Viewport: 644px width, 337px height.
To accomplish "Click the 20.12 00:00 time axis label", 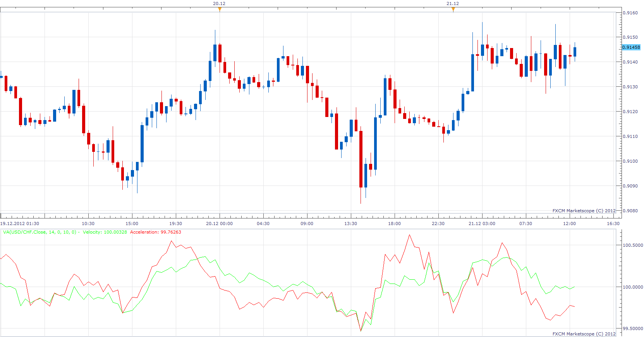I will [220, 224].
